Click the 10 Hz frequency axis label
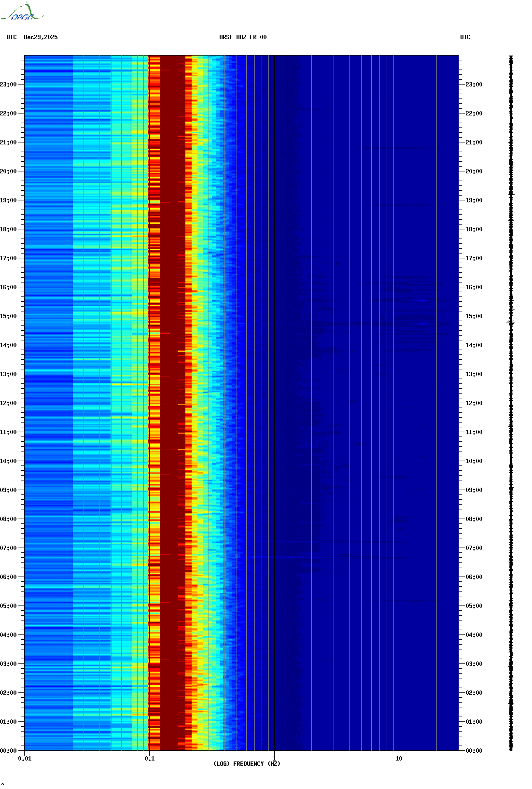532x789 pixels. click(x=399, y=759)
